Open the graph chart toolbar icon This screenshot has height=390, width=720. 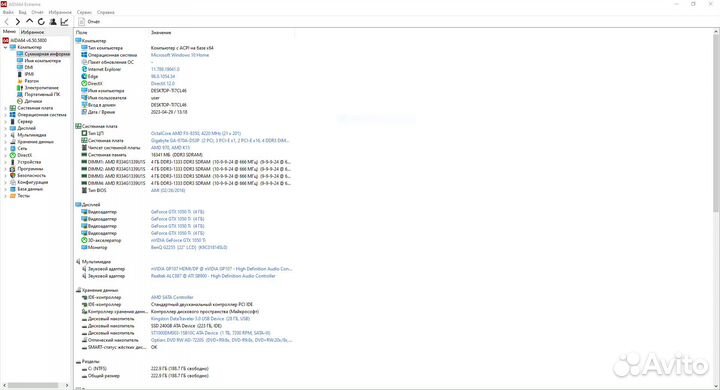[64, 22]
